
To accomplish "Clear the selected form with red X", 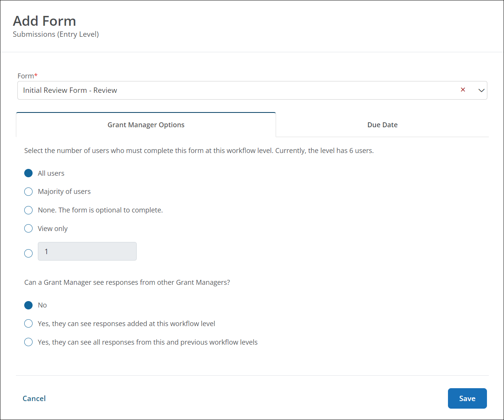I will coord(463,90).
